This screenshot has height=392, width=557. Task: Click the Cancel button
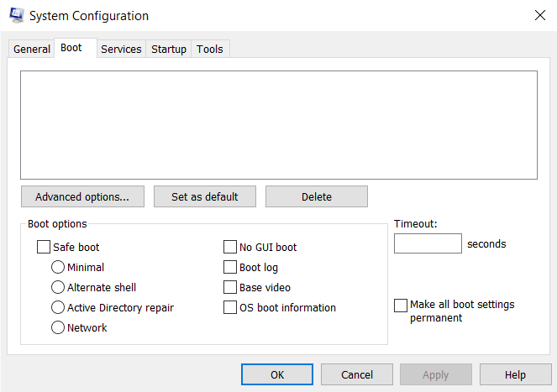tap(357, 374)
